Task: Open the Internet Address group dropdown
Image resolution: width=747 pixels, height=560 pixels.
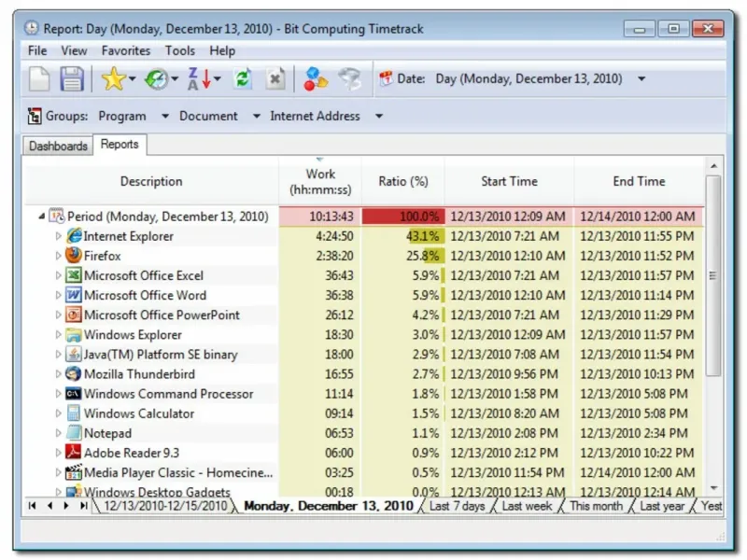Action: [x=379, y=116]
